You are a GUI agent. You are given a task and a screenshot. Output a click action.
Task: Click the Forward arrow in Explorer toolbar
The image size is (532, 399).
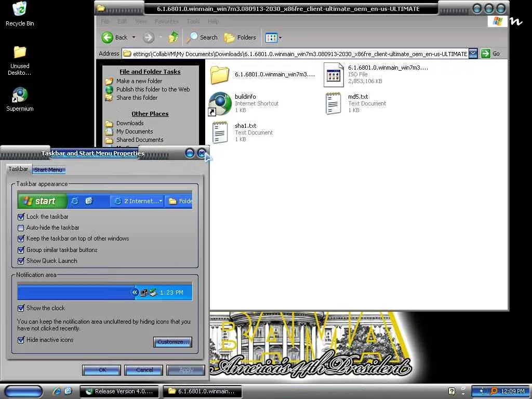pyautogui.click(x=148, y=37)
